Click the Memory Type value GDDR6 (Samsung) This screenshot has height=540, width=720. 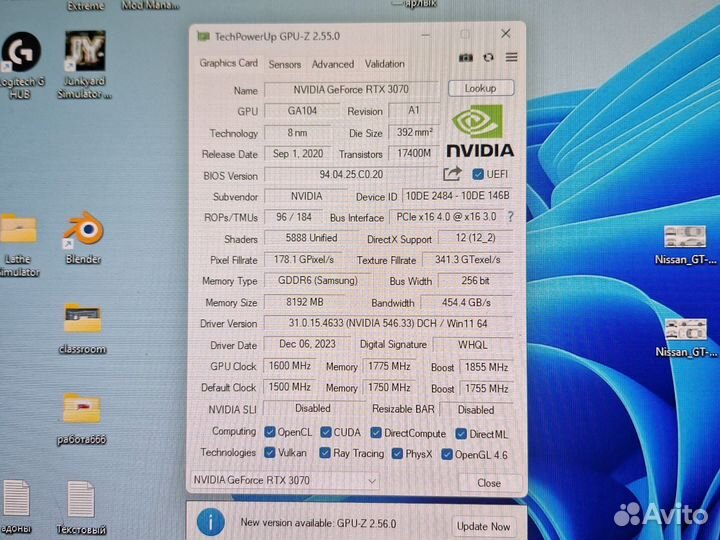coord(317,280)
